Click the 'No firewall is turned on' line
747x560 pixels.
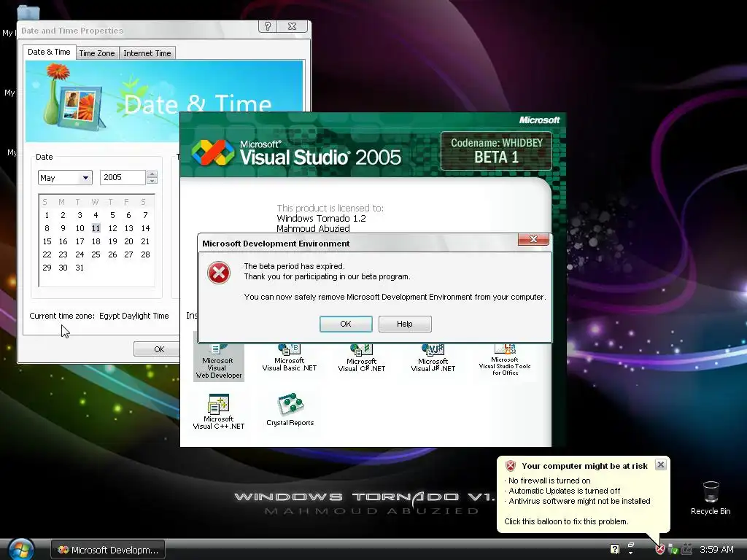(x=549, y=481)
